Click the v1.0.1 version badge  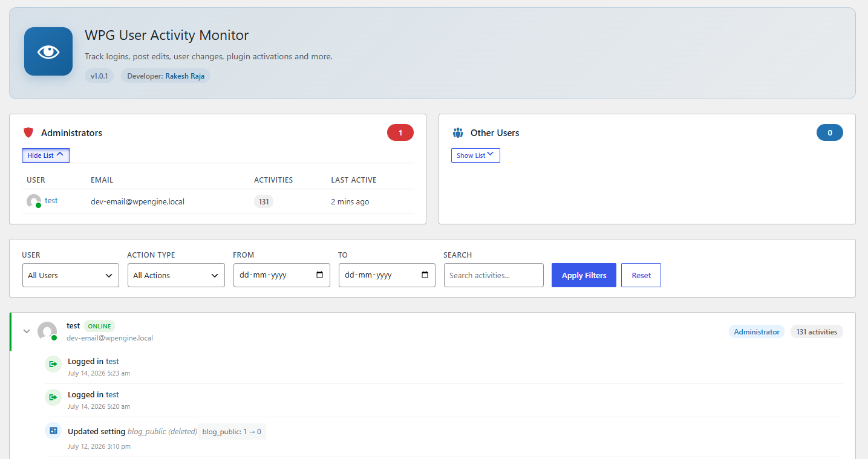(99, 76)
